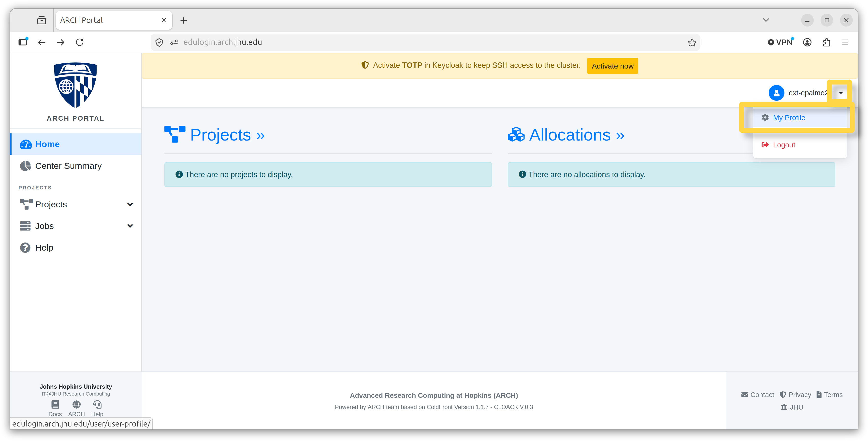Click 'There are no allocations to display.'
Viewport: 868px width, 441px height.
coord(587,174)
